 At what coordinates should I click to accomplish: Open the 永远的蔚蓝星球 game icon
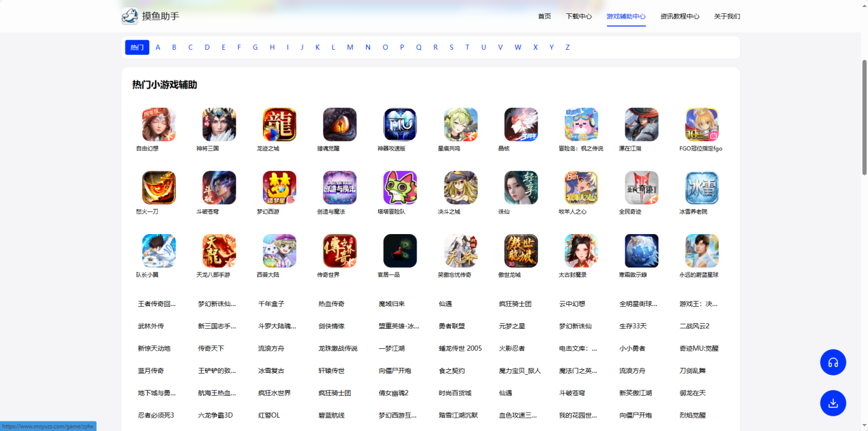click(x=702, y=251)
